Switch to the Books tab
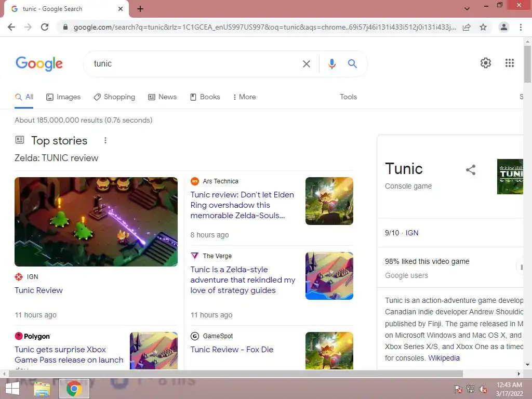Viewport: 532px width, 399px height. click(x=205, y=97)
